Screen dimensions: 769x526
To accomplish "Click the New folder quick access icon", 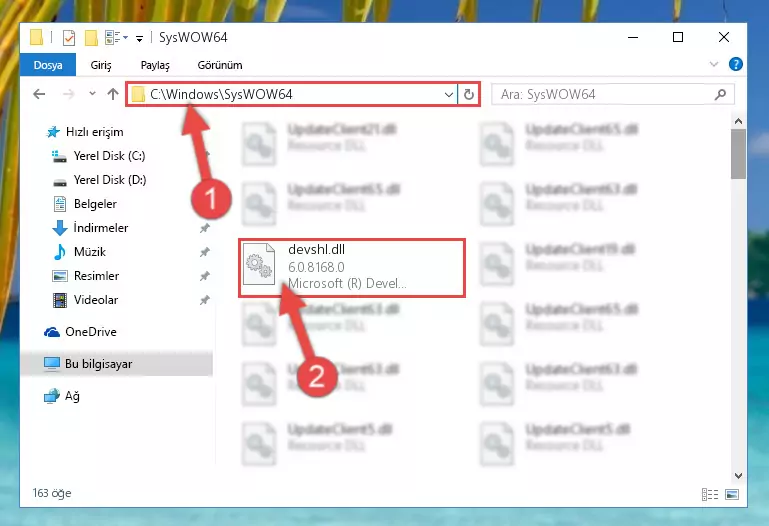I will click(91, 37).
